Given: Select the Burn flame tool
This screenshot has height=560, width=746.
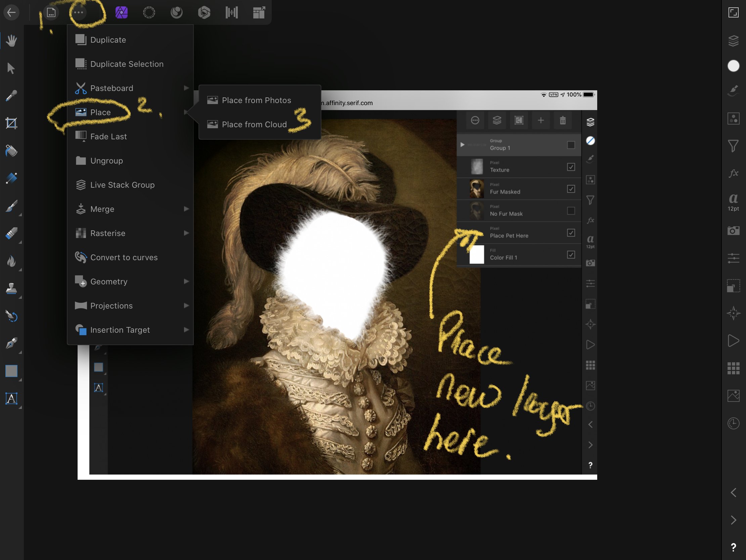Looking at the screenshot, I should pyautogui.click(x=11, y=261).
